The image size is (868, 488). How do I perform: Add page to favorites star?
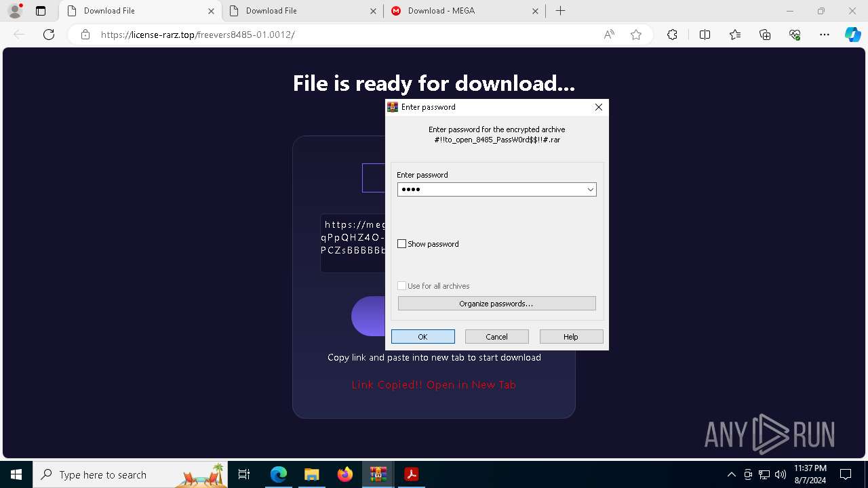pos(636,35)
